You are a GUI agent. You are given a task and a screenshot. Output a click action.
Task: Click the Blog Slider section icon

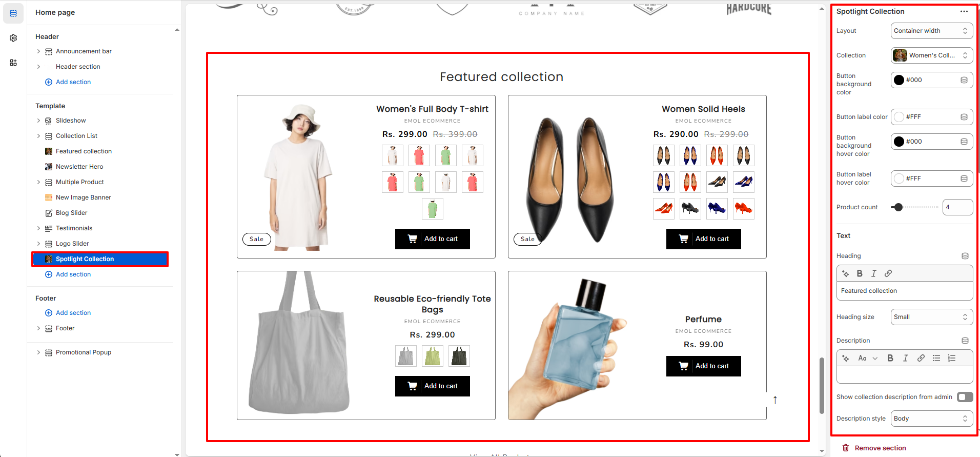pos(49,213)
